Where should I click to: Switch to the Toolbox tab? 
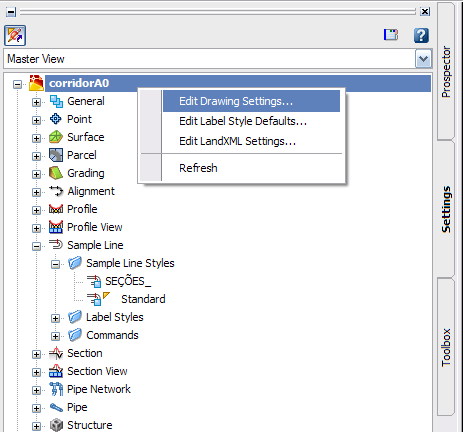(x=446, y=347)
